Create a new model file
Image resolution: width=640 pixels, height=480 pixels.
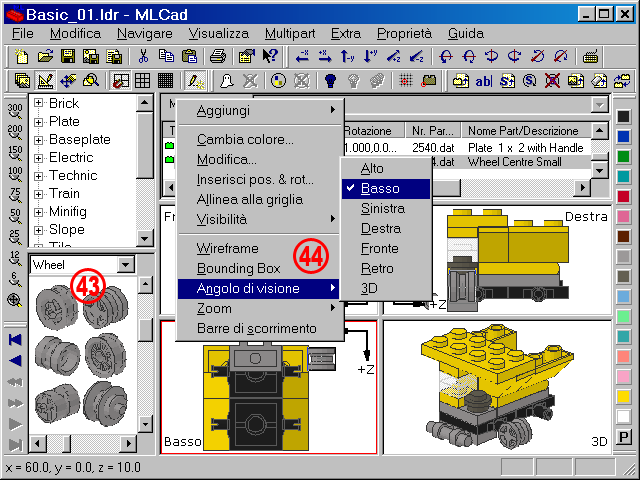(22, 56)
